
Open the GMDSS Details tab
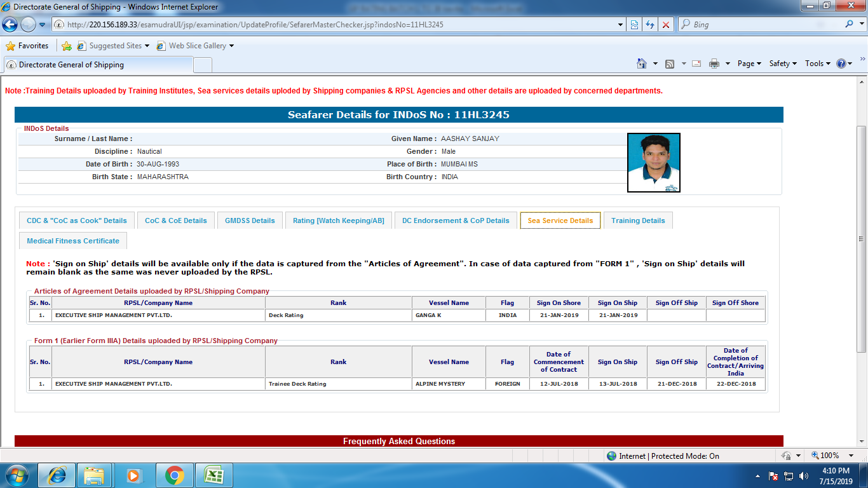(x=250, y=220)
